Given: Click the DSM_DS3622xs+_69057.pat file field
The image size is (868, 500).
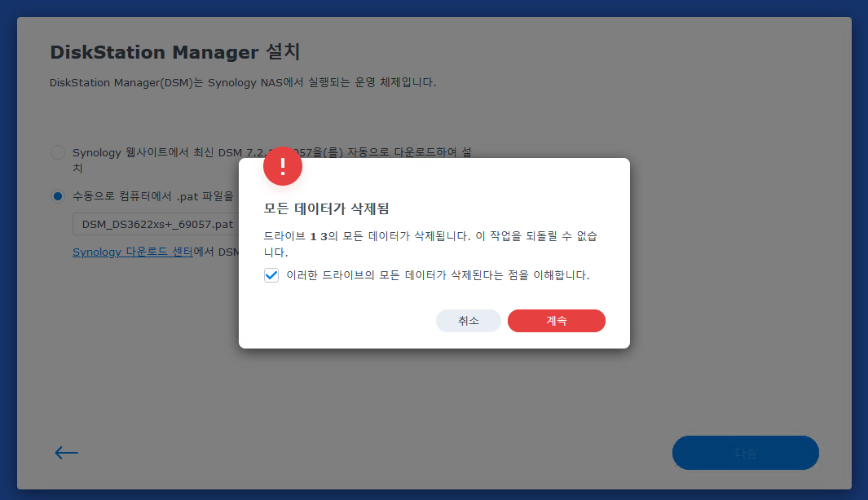Looking at the screenshot, I should 156,224.
